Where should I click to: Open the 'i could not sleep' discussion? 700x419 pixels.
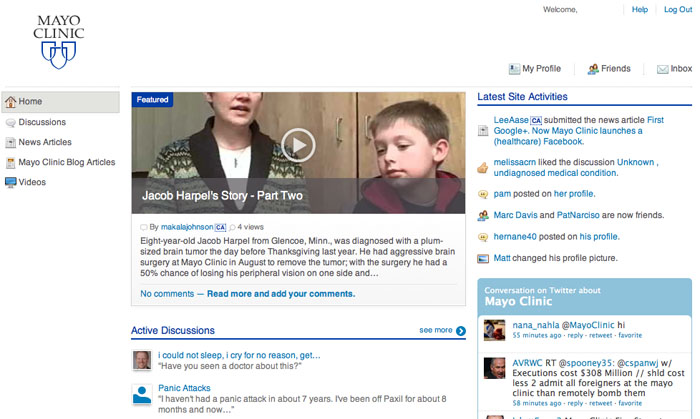[239, 356]
